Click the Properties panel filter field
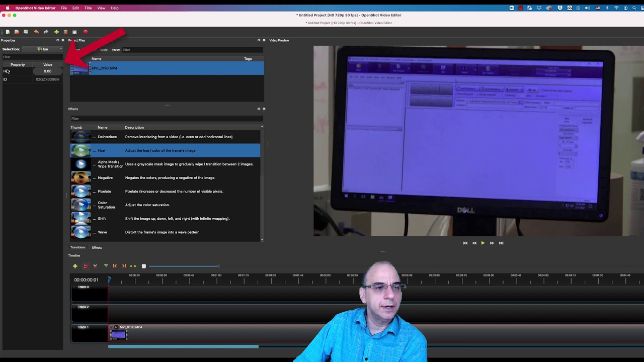Screen dimensions: 644x362 pyautogui.click(x=32, y=57)
